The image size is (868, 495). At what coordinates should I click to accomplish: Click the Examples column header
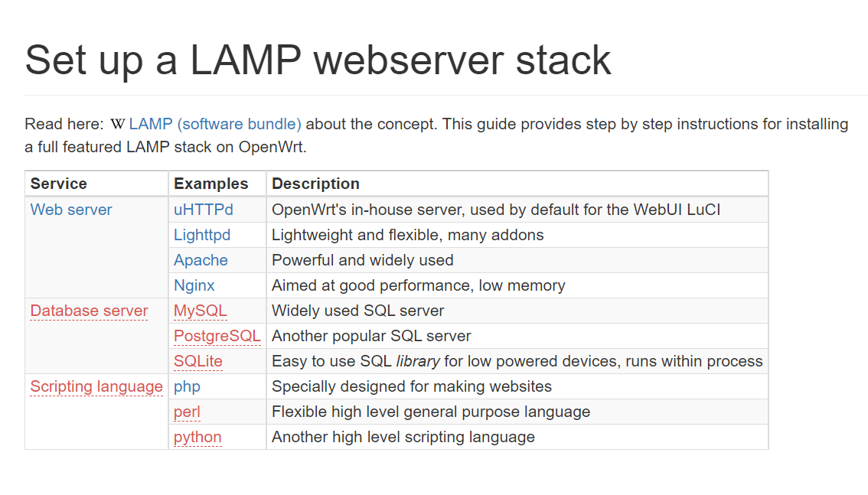(217, 184)
